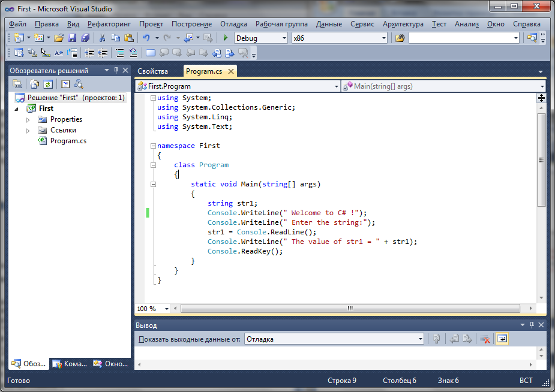Open View Class Diagram icon
Screen dimensions: 555x392
point(78,84)
